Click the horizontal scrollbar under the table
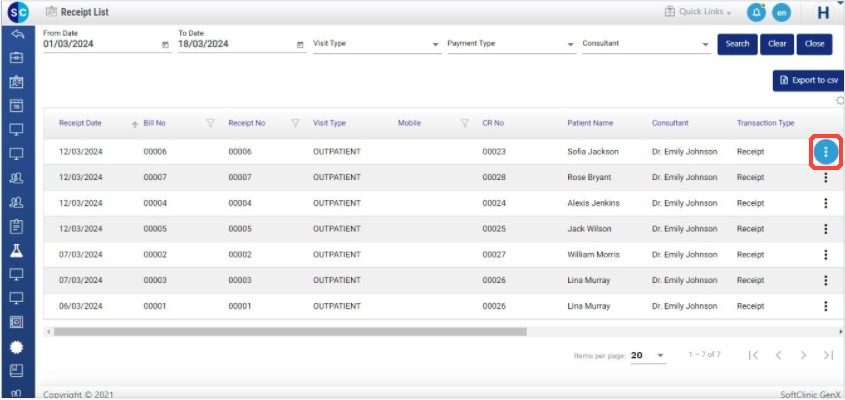 click(290, 331)
